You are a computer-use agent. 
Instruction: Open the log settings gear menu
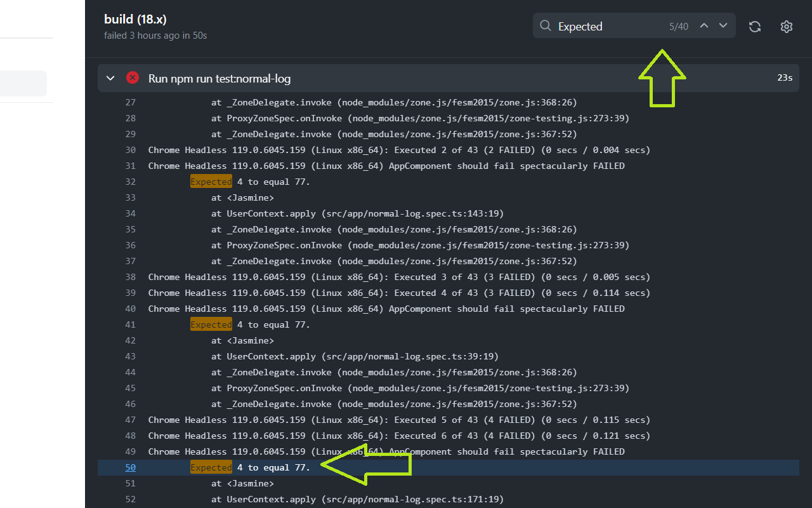pos(787,26)
